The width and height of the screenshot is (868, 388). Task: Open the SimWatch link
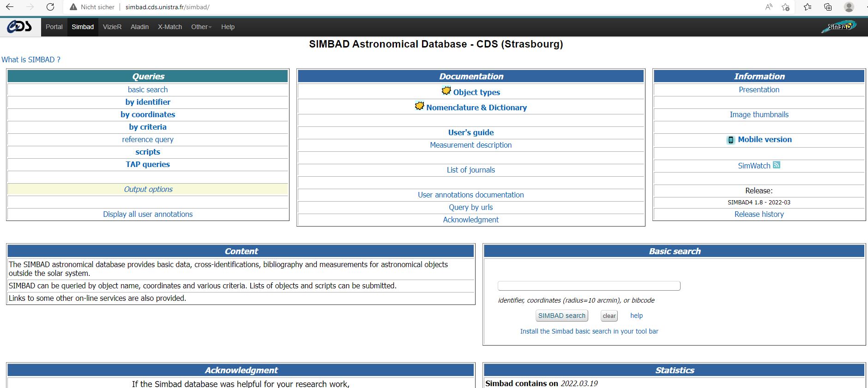[754, 166]
